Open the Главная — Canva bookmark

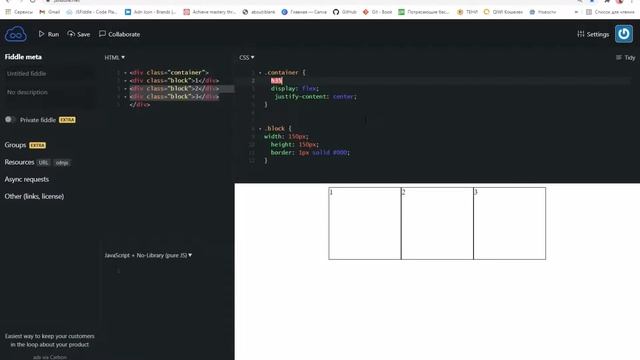[304, 12]
